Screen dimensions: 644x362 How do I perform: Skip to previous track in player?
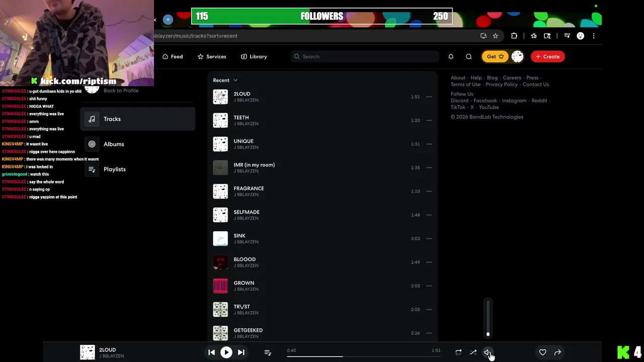point(212,352)
